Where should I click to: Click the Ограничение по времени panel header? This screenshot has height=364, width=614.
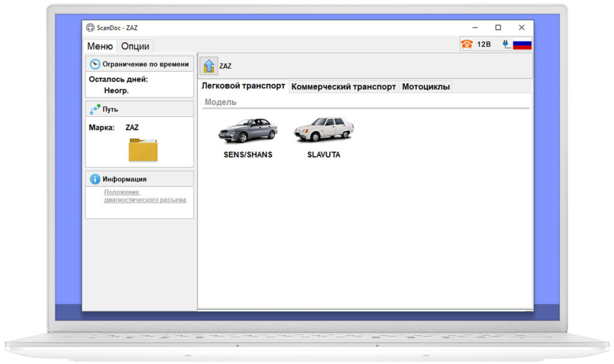point(140,64)
